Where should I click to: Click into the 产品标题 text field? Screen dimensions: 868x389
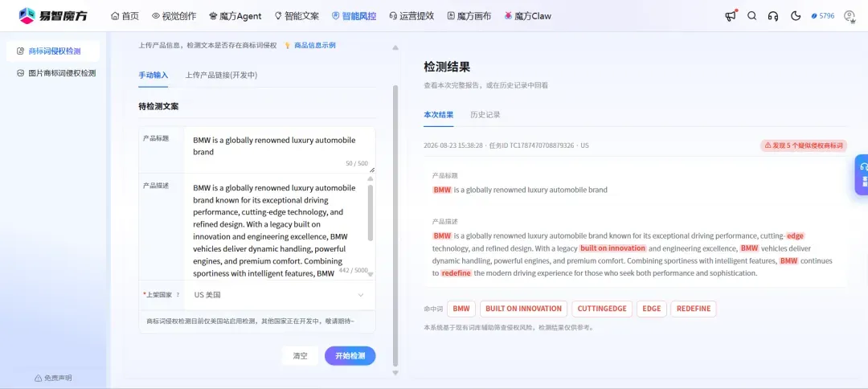280,150
